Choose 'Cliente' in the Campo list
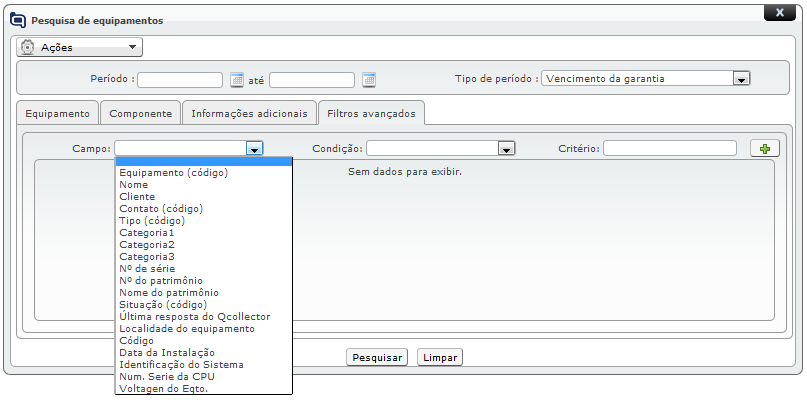This screenshot has width=807, height=400. pyautogui.click(x=137, y=197)
